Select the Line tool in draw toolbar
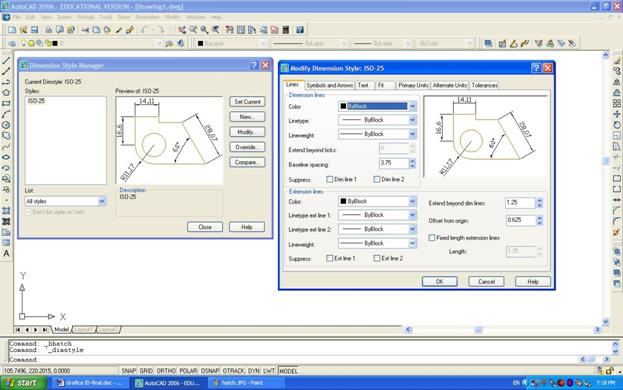This screenshot has height=390, width=623. tap(6, 61)
